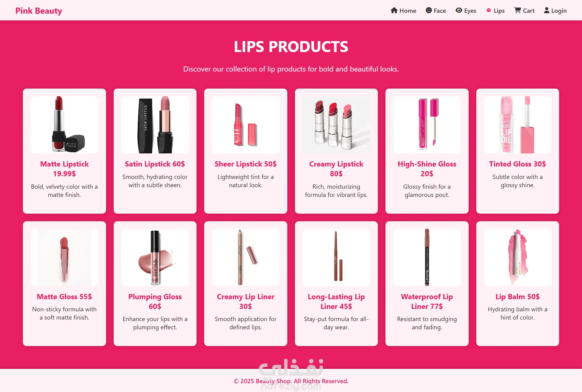Click the Home house icon
The height and width of the screenshot is (392, 582).
pos(394,10)
